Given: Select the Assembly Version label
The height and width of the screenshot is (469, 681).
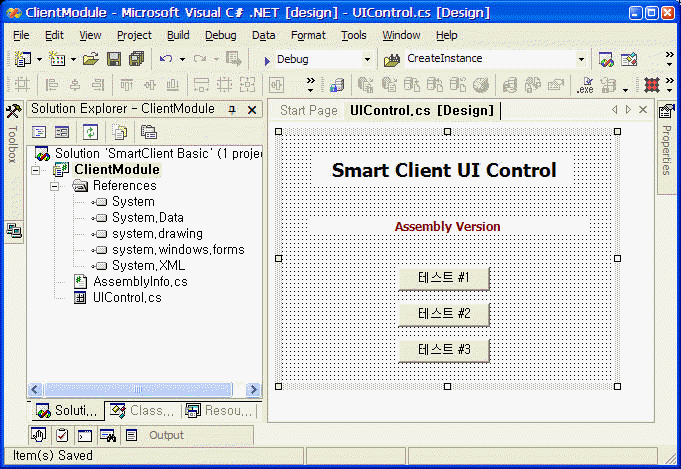Looking at the screenshot, I should click(x=447, y=227).
